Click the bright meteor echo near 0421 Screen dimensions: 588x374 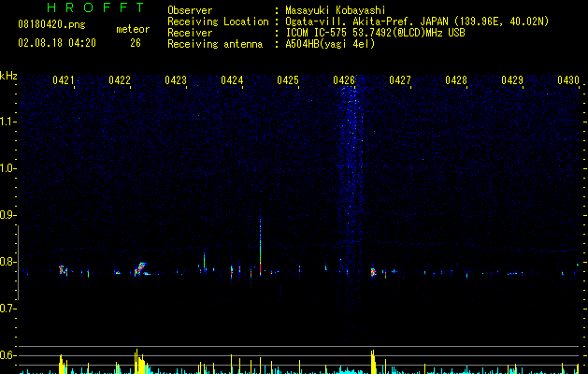click(x=63, y=270)
